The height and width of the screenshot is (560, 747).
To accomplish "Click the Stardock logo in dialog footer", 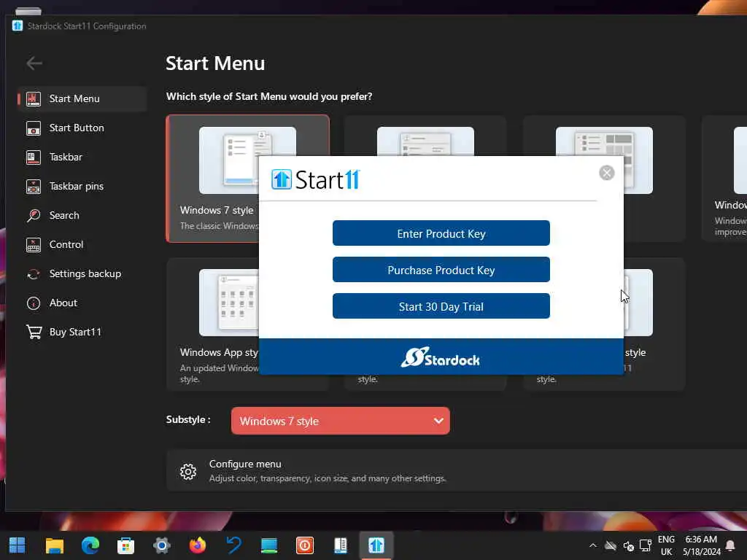I will (x=440, y=357).
